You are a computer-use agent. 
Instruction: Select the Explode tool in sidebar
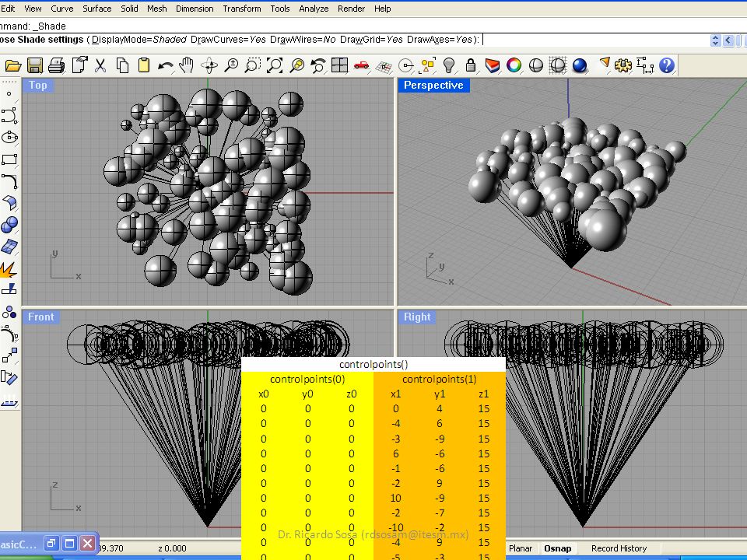9,270
